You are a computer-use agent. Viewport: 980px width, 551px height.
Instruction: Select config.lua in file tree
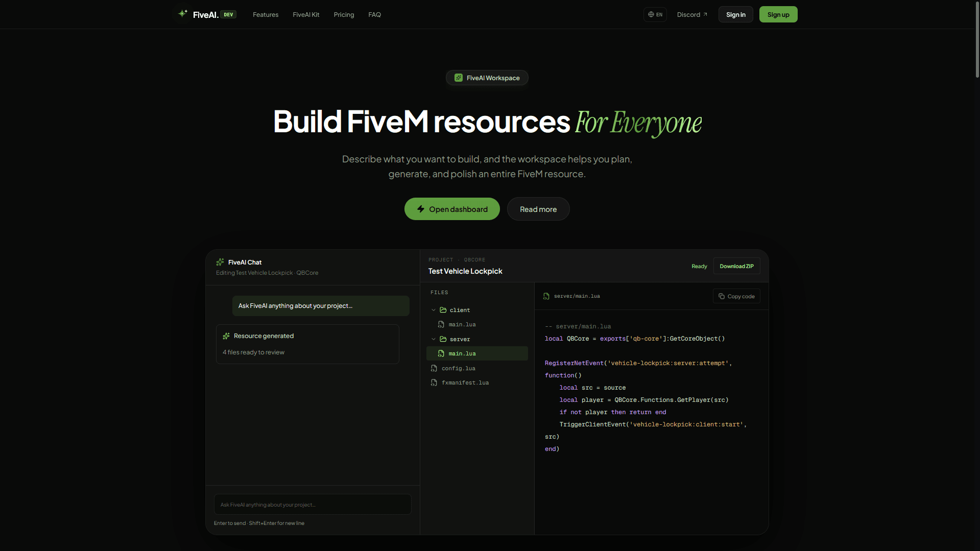[477, 368]
